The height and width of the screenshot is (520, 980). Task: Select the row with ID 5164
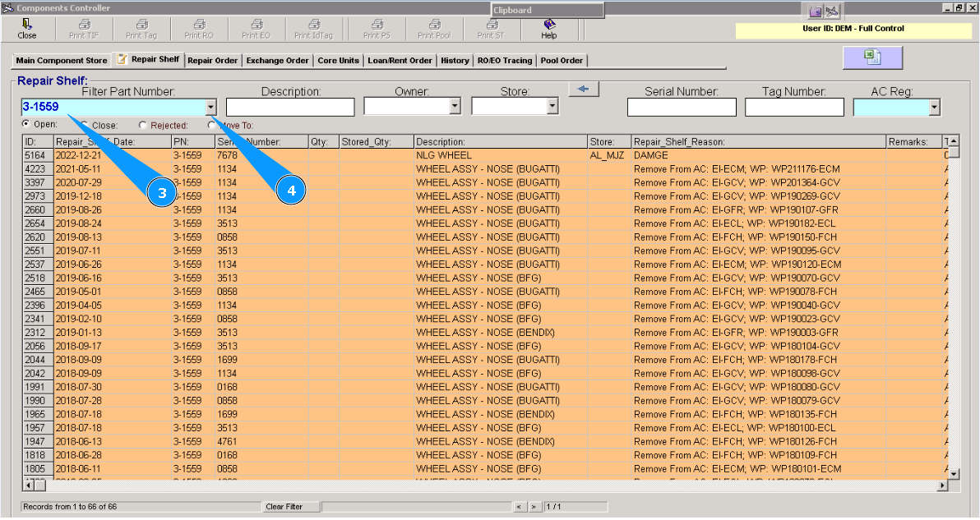coord(485,155)
